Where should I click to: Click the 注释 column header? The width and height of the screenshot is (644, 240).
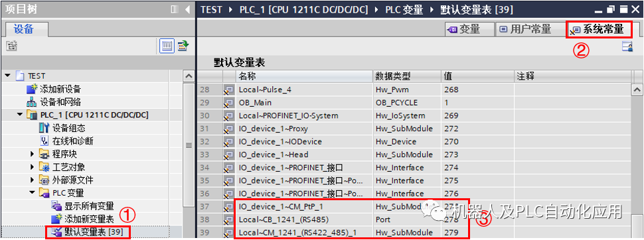[572, 77]
